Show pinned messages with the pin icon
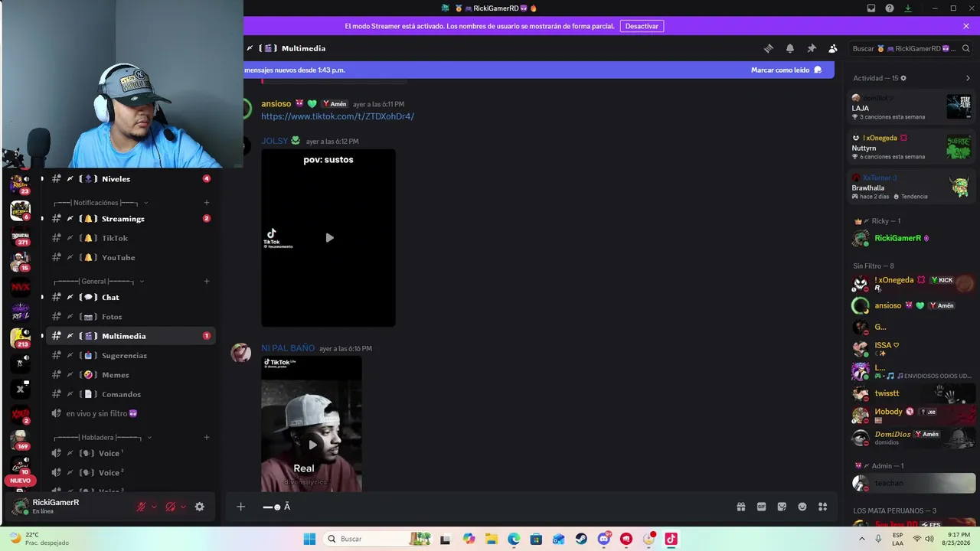Image resolution: width=980 pixels, height=551 pixels. (x=812, y=48)
